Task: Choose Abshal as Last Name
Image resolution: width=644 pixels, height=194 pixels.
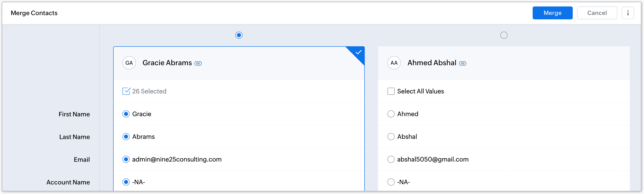Action: (391, 137)
